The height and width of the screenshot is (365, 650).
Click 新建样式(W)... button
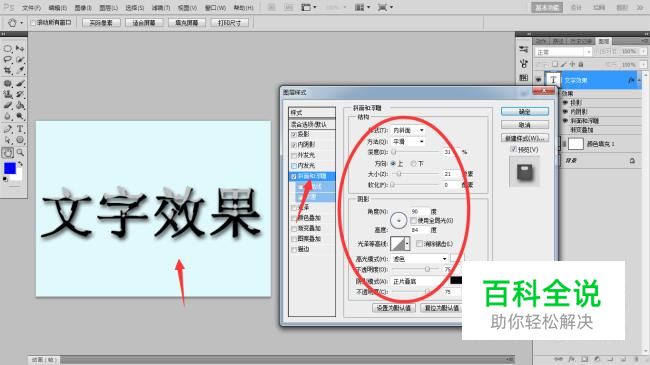pyautogui.click(x=524, y=138)
